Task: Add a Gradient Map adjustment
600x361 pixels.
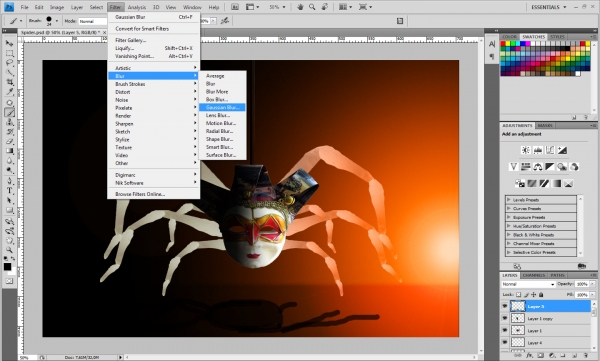Action: click(556, 184)
